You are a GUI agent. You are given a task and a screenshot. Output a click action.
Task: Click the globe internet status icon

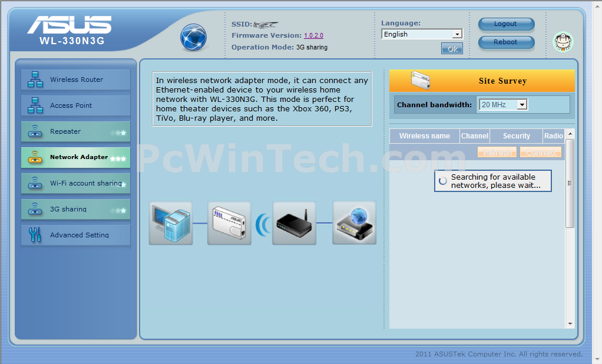click(193, 37)
